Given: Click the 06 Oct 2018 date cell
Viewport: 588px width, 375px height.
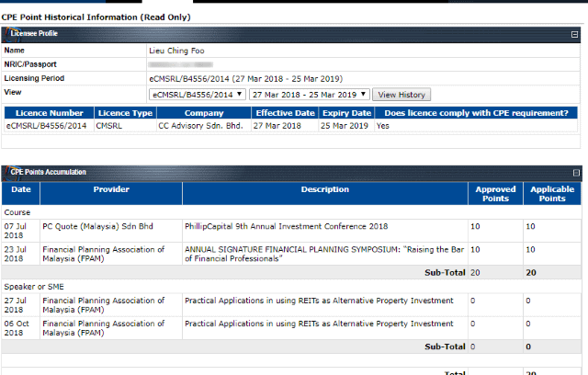Looking at the screenshot, I should pos(21,328).
